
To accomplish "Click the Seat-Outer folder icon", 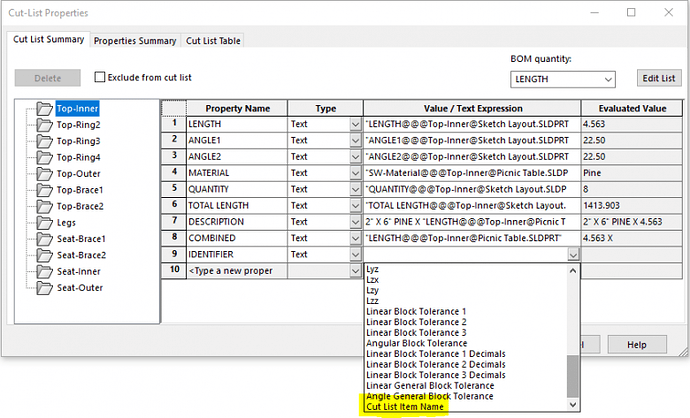I will (x=44, y=288).
